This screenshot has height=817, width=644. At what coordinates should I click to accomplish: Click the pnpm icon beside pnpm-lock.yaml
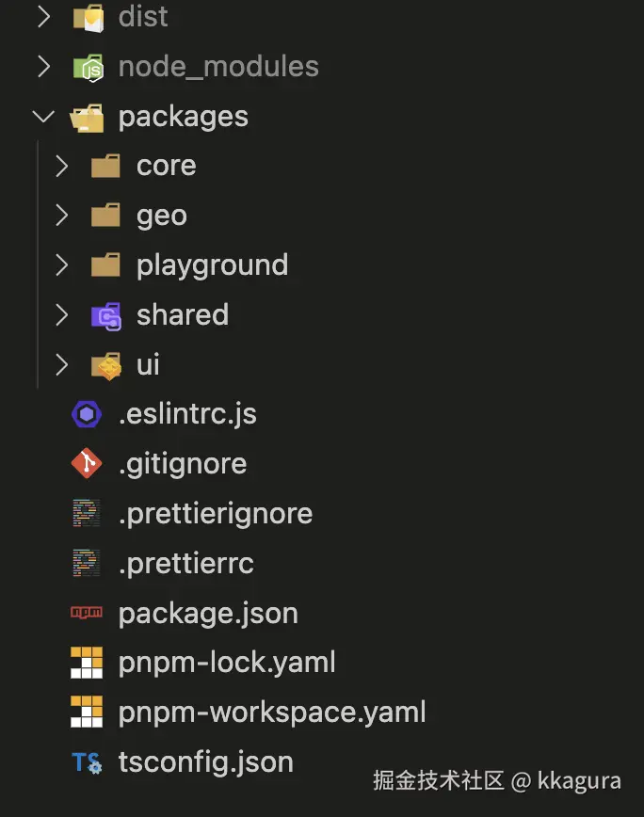point(87,663)
